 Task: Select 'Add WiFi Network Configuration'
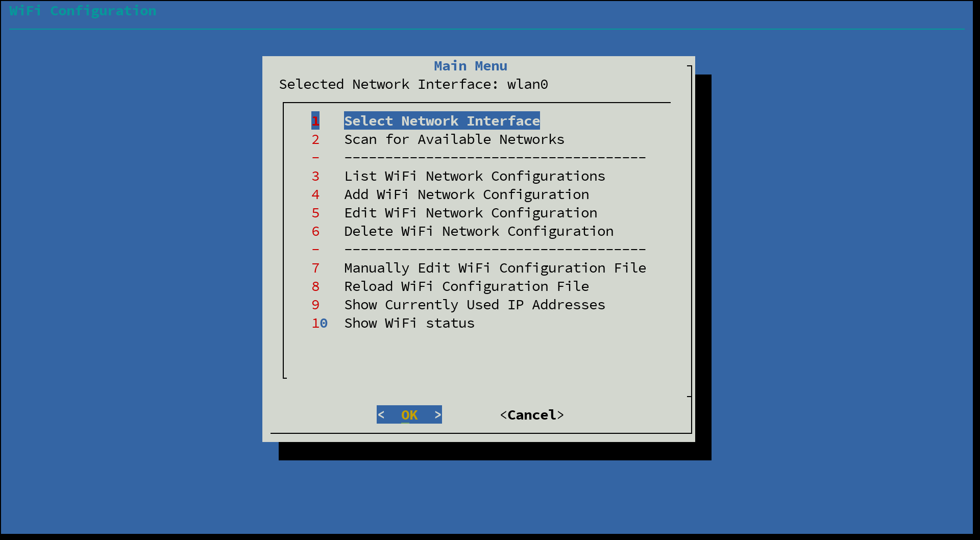click(467, 194)
